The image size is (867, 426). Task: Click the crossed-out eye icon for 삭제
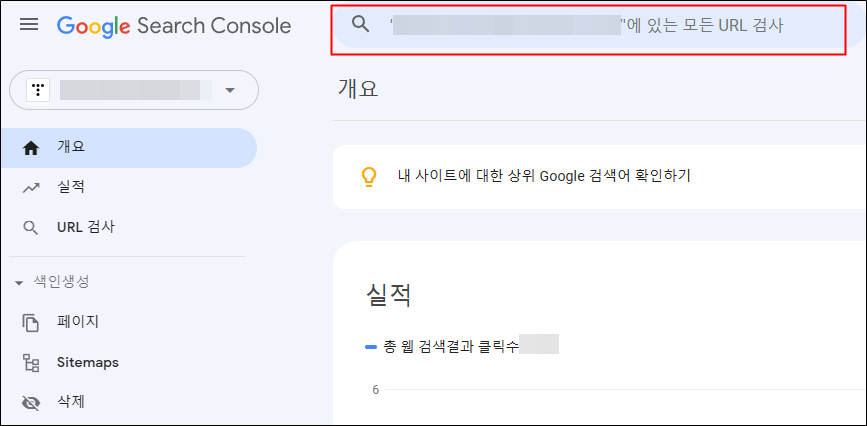coord(30,402)
